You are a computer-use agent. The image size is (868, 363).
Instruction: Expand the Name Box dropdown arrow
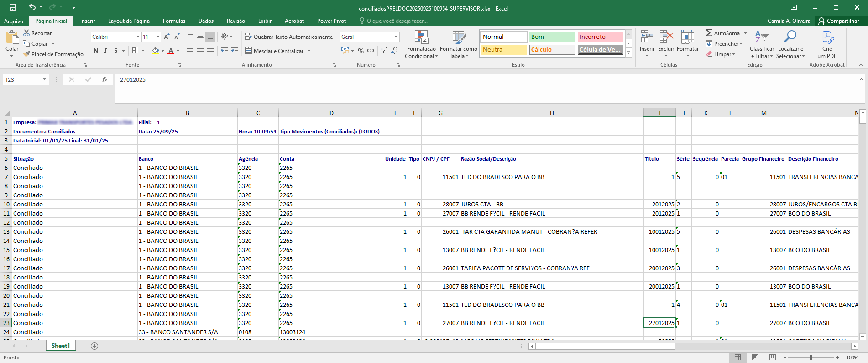(44, 79)
